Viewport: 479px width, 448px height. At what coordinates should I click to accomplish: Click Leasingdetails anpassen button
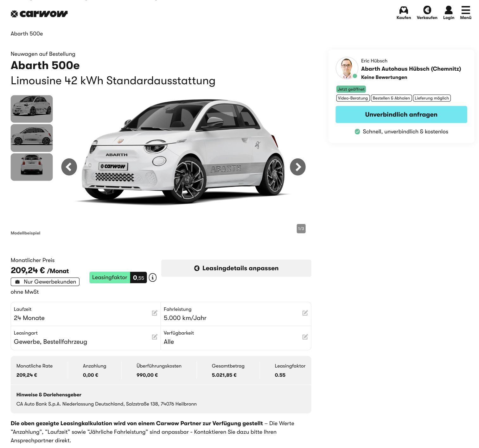tap(236, 268)
